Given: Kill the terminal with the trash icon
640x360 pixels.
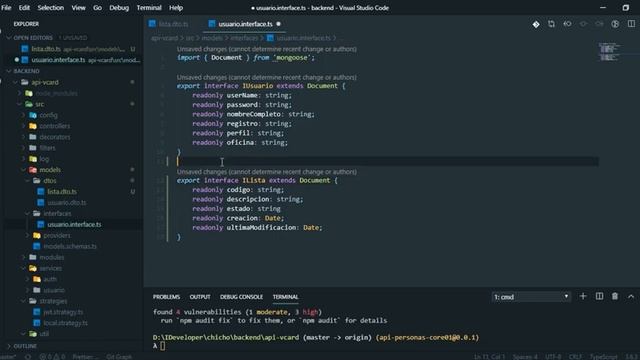Looking at the screenshot, I should 615,296.
